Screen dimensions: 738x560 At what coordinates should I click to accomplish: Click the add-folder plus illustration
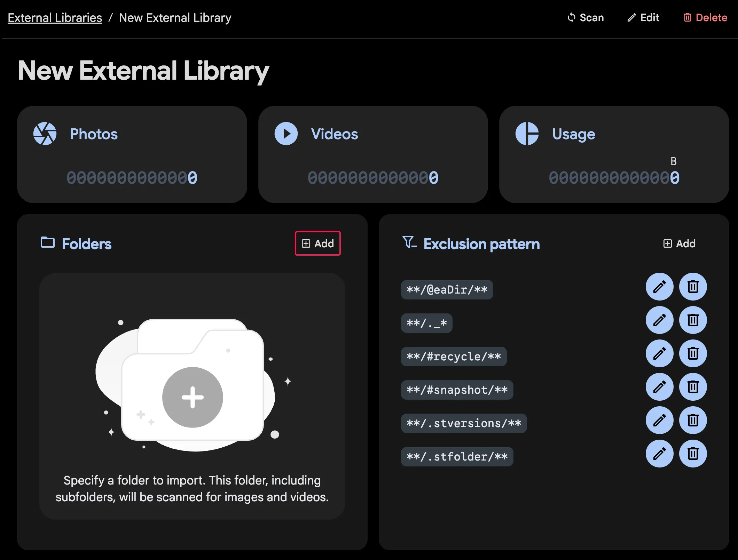(193, 397)
